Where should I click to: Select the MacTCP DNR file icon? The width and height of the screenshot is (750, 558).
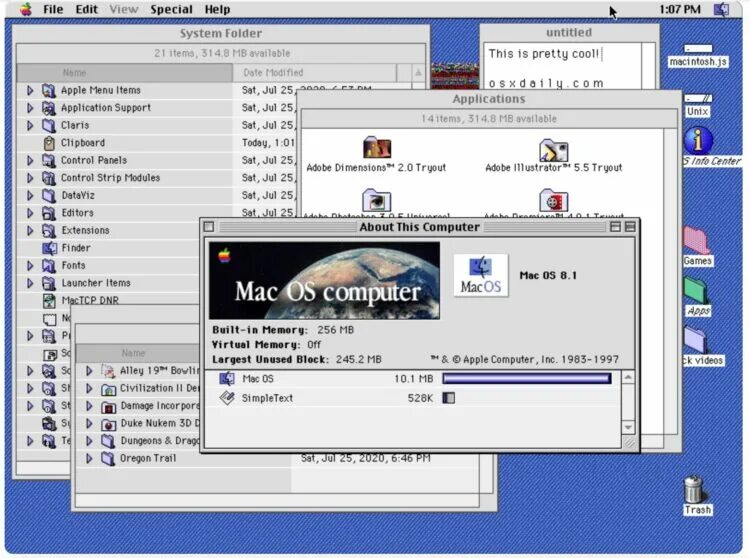[x=49, y=301]
